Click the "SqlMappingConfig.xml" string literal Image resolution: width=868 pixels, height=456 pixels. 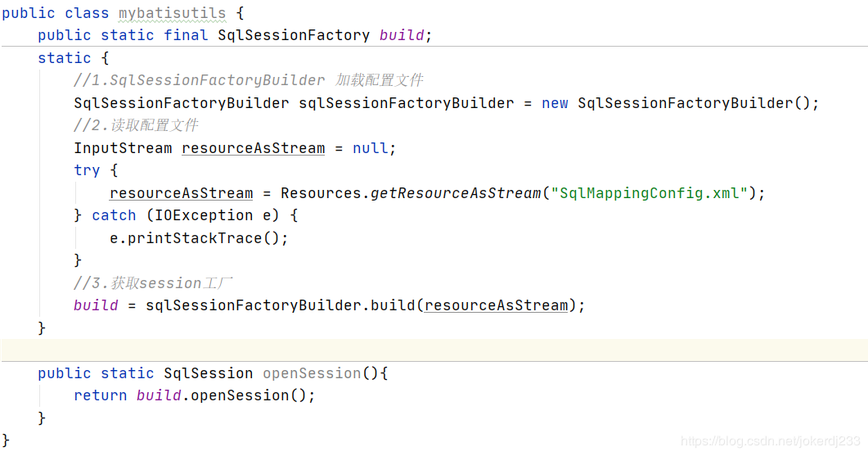650,193
